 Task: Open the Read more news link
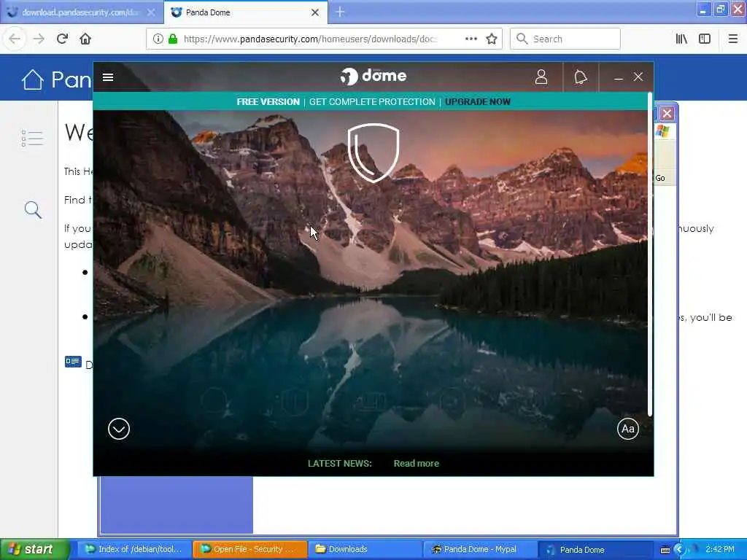[x=416, y=463]
